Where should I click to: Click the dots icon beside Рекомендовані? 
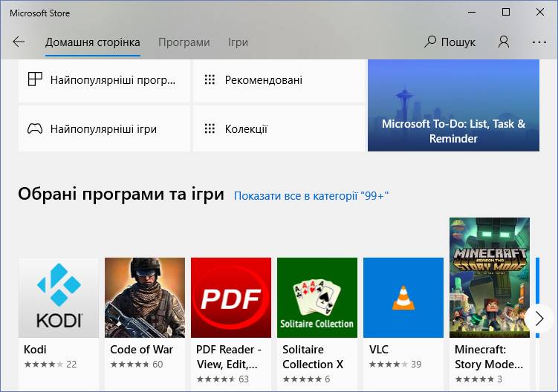coord(210,79)
